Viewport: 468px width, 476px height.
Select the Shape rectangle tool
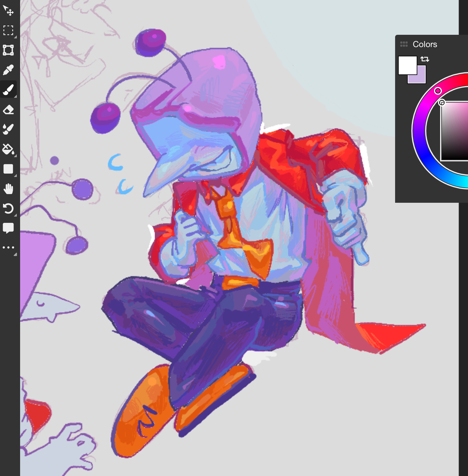(8, 169)
